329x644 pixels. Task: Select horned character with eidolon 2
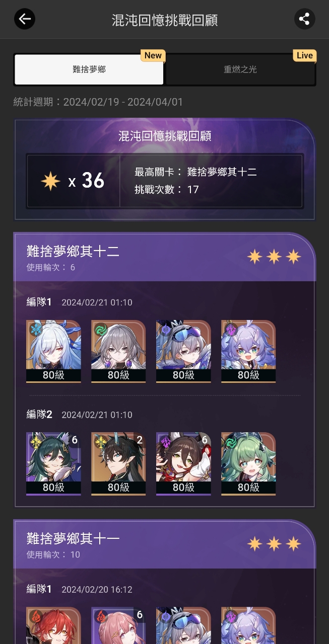click(118, 464)
